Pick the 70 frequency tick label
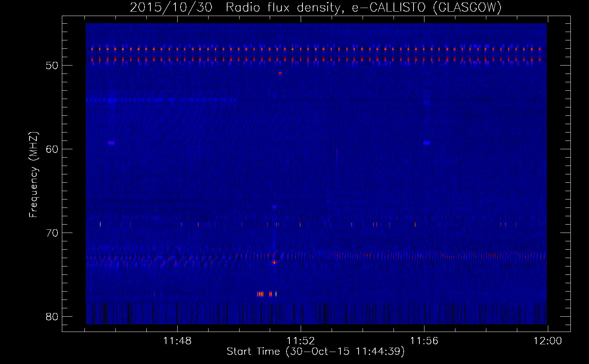Screen dimensions: 589x364 click(x=52, y=233)
